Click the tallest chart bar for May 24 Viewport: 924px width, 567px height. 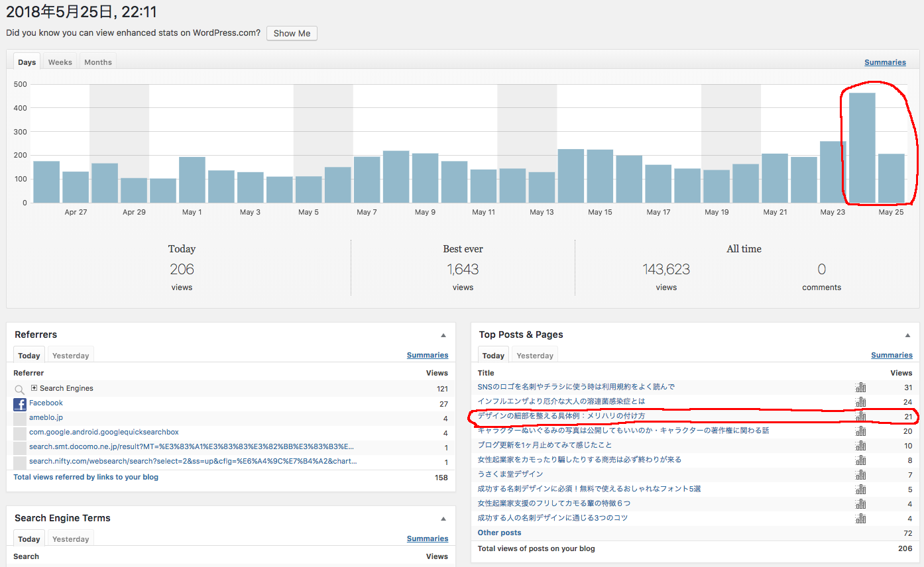click(x=862, y=148)
